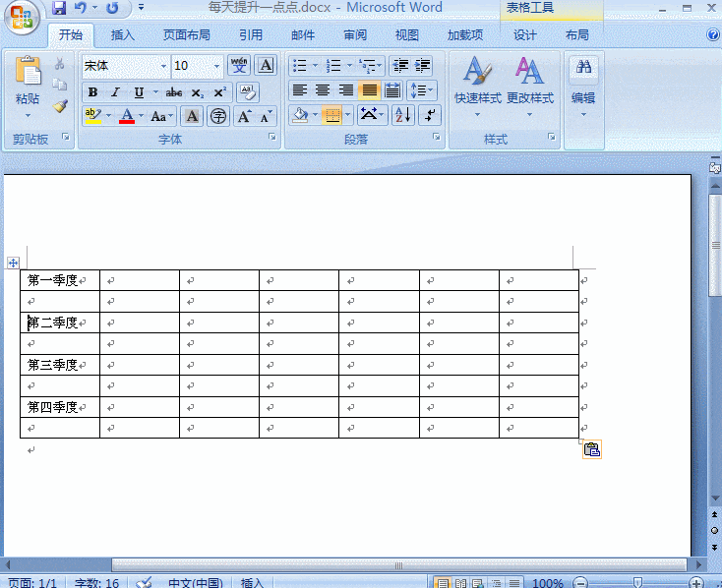Open the 剪贴板 dialog launcher

point(65,137)
